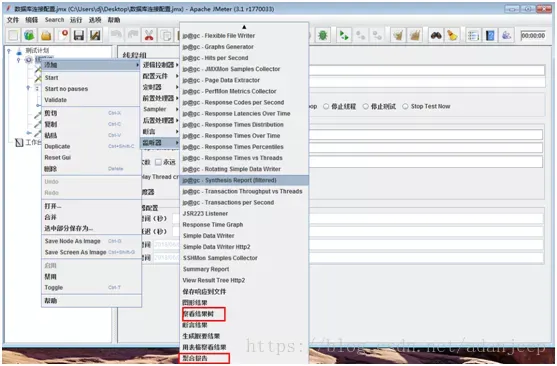Image resolution: width=557 pixels, height=366 pixels.
Task: Click the Close test plan toolbar icon
Action: (x=63, y=35)
